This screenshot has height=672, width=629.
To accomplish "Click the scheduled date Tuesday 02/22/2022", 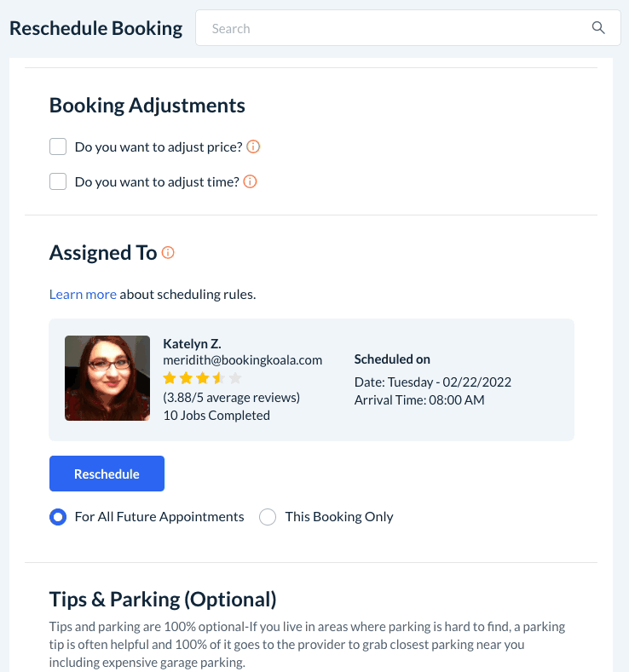I will click(x=432, y=382).
